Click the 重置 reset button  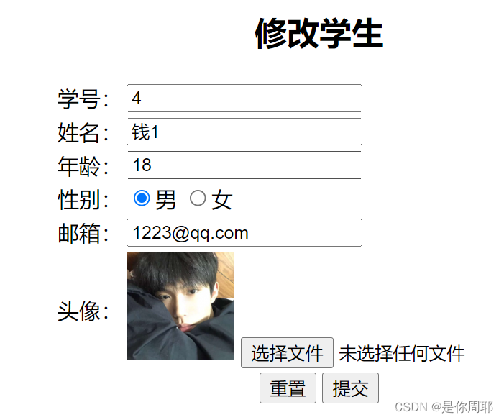(288, 388)
